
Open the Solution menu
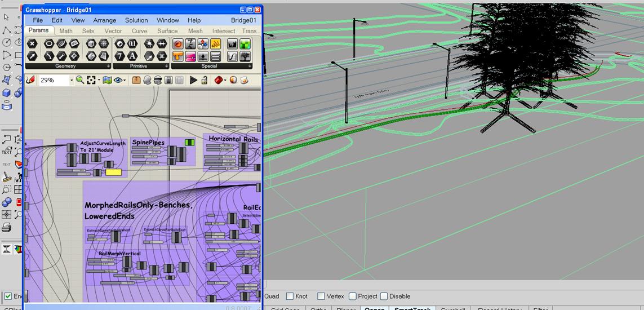[136, 20]
